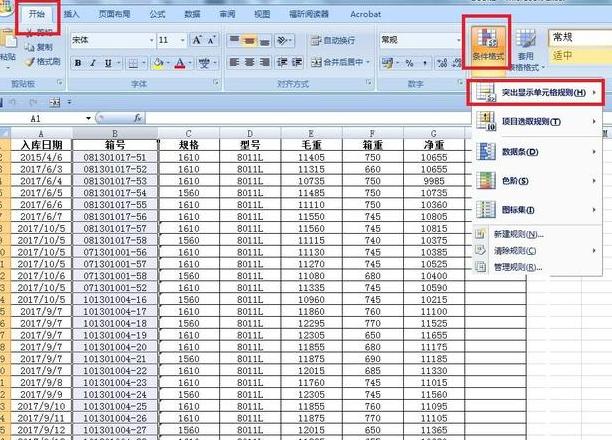
Task: Open the 字体 font group dialog launcher
Action: (x=216, y=83)
